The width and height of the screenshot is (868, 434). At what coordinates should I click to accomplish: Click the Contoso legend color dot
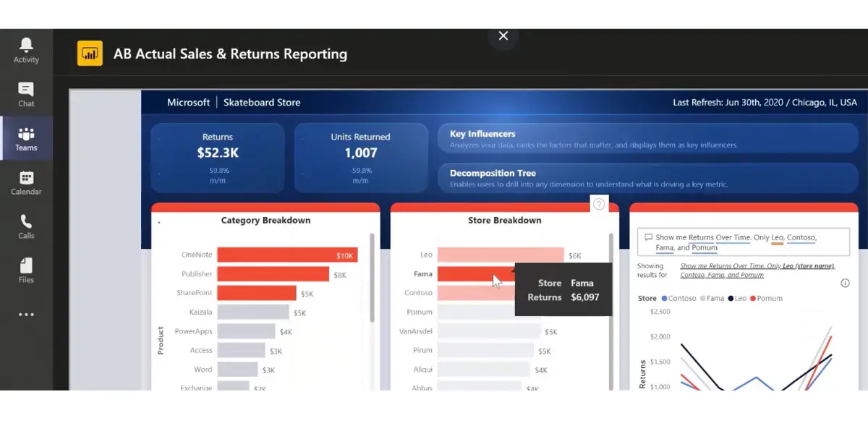click(664, 298)
